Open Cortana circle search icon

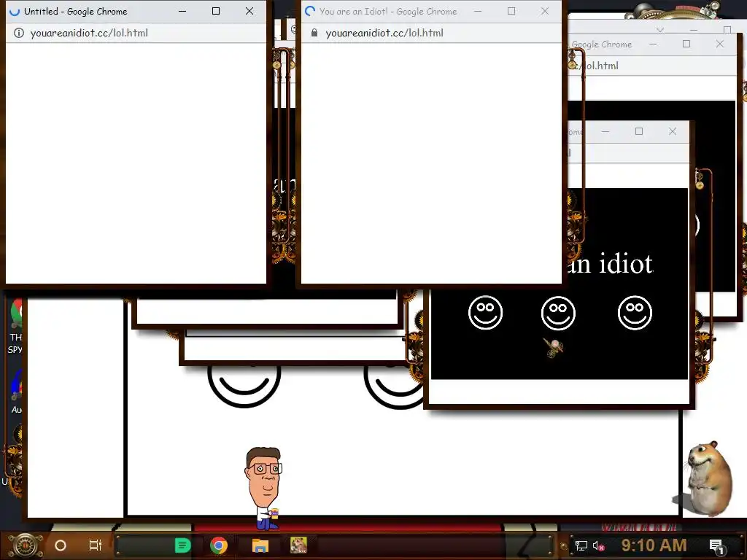click(x=61, y=545)
